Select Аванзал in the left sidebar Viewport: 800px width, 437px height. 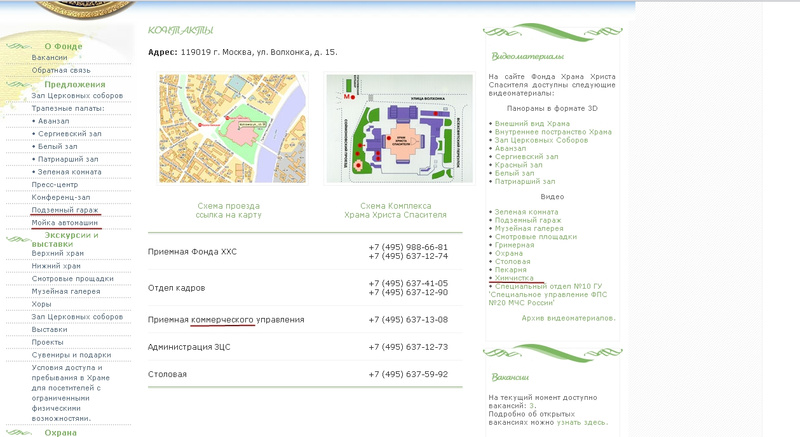[54, 121]
